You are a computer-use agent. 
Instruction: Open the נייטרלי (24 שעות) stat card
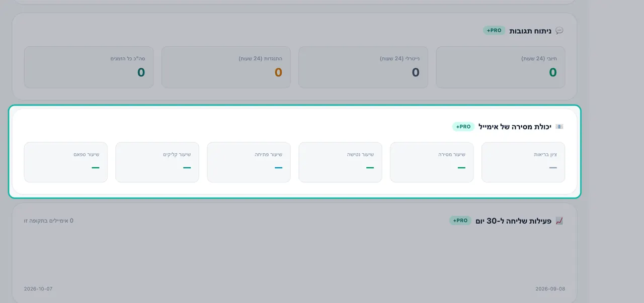(363, 67)
